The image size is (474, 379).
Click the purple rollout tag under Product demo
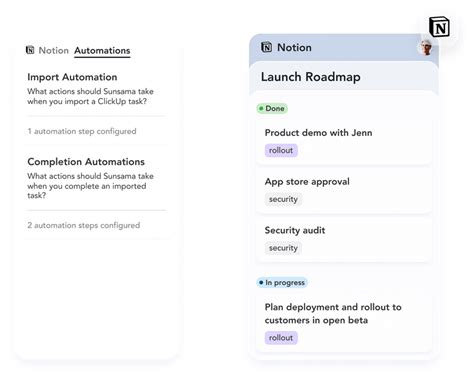pyautogui.click(x=281, y=150)
